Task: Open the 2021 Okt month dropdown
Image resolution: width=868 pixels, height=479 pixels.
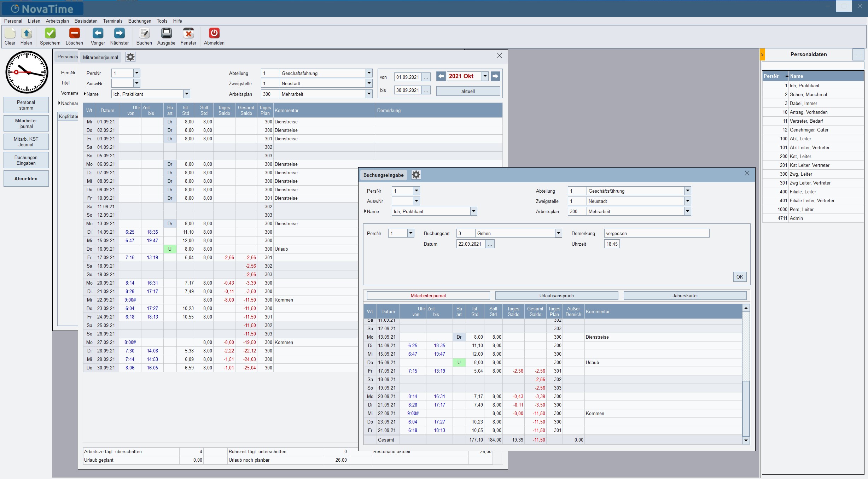Action: coord(485,76)
